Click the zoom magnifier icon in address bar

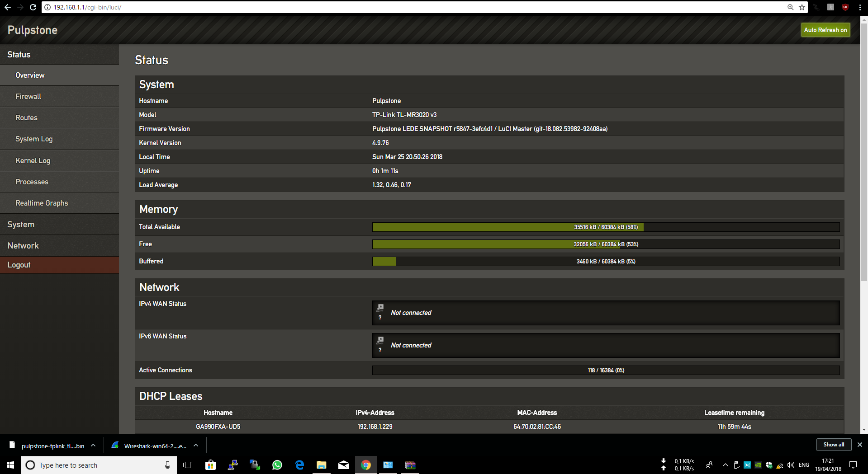tap(790, 7)
